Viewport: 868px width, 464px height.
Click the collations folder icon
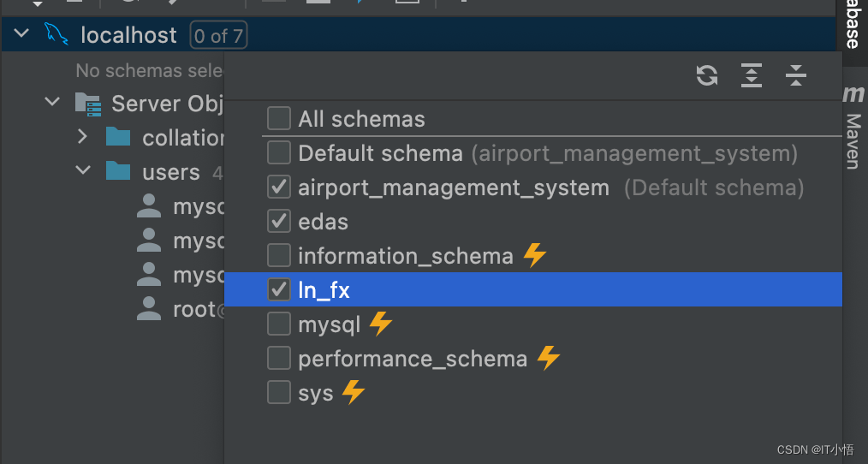(x=118, y=137)
